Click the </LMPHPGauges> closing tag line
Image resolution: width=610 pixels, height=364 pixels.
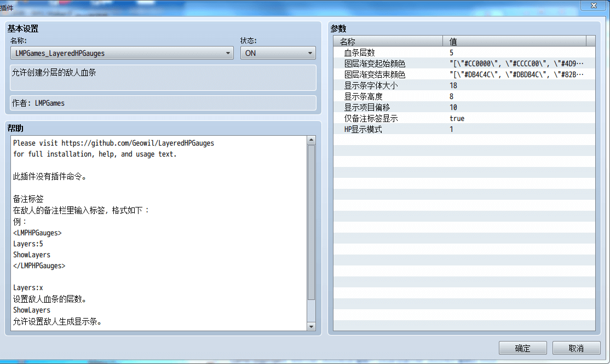39,265
